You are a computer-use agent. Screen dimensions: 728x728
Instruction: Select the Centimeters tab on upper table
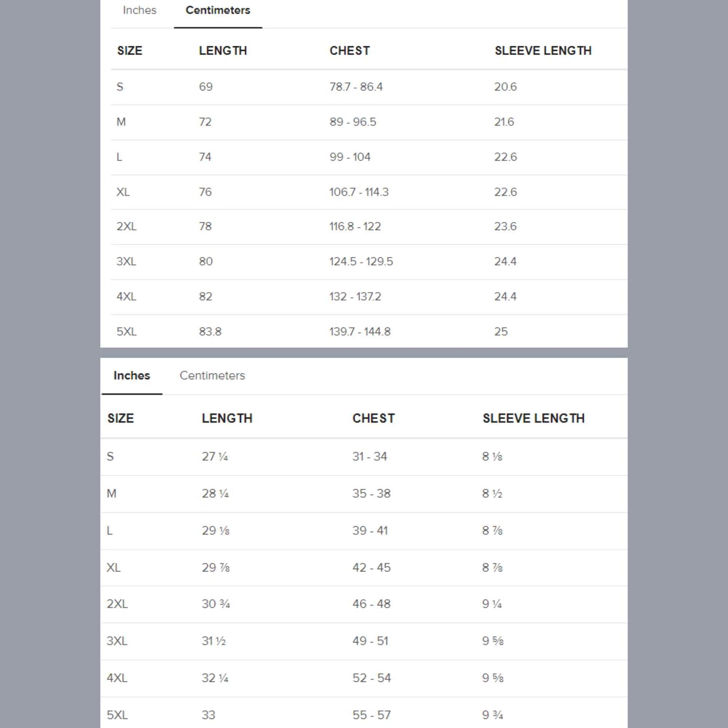[x=217, y=10]
